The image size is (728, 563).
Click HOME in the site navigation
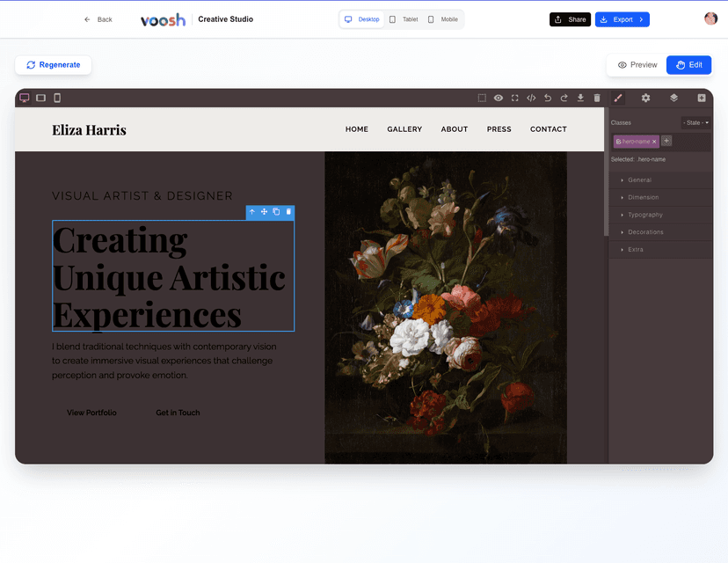pyautogui.click(x=357, y=129)
